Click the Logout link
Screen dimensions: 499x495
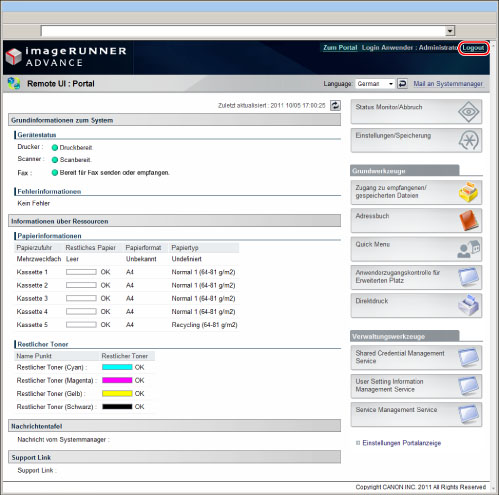pos(473,48)
